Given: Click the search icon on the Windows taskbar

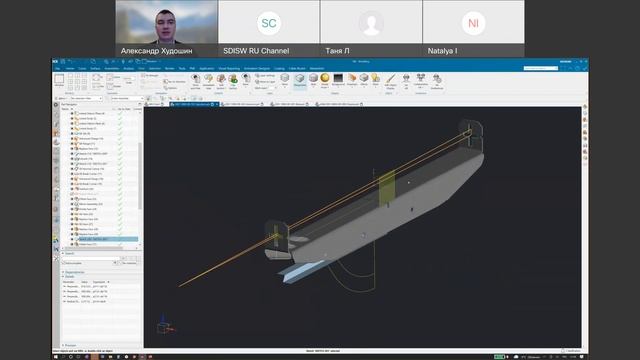Looking at the screenshot, I should (63, 357).
